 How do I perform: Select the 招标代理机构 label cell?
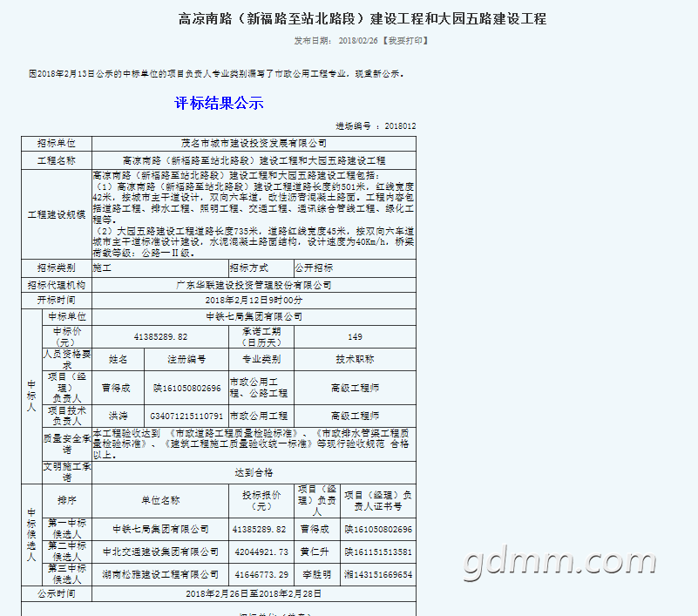(x=57, y=285)
